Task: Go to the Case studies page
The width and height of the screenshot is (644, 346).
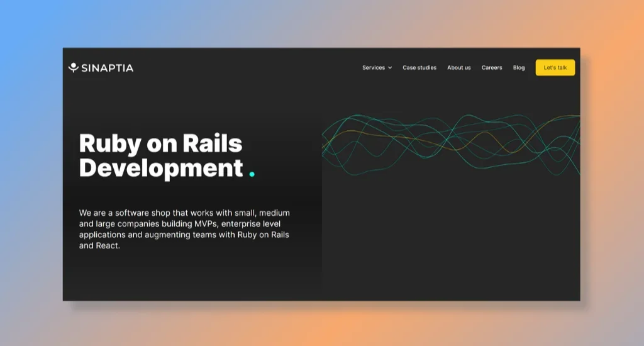Action: 419,67
